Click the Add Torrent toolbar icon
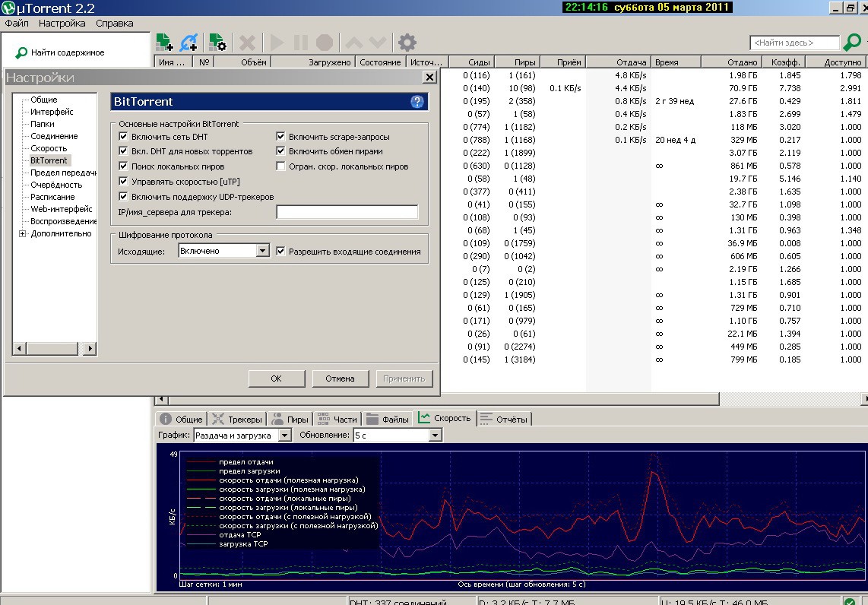868x605 pixels. coord(164,42)
